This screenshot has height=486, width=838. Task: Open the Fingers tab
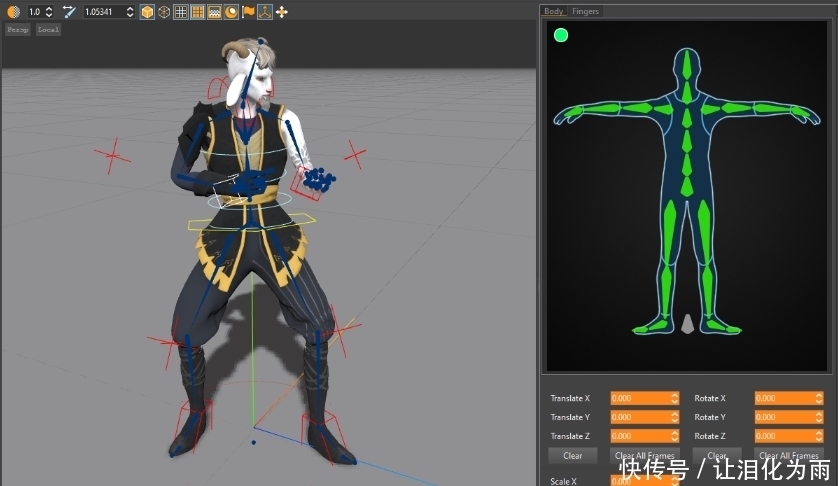click(586, 11)
